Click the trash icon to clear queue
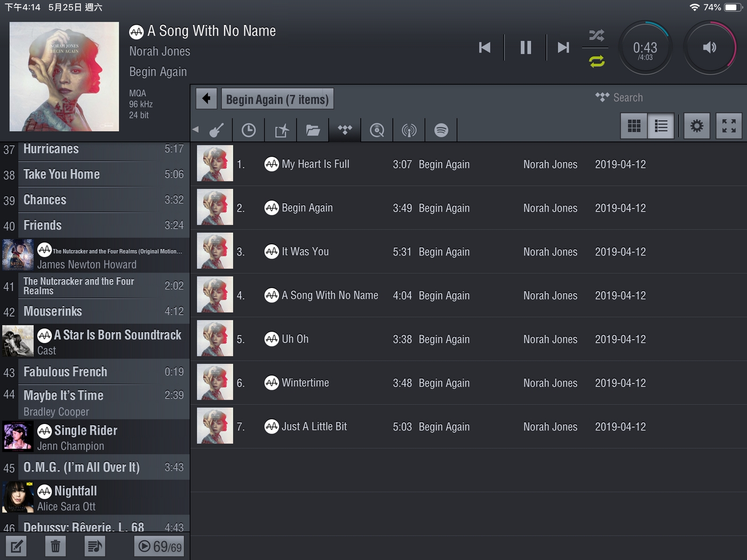747x560 pixels. click(x=55, y=546)
